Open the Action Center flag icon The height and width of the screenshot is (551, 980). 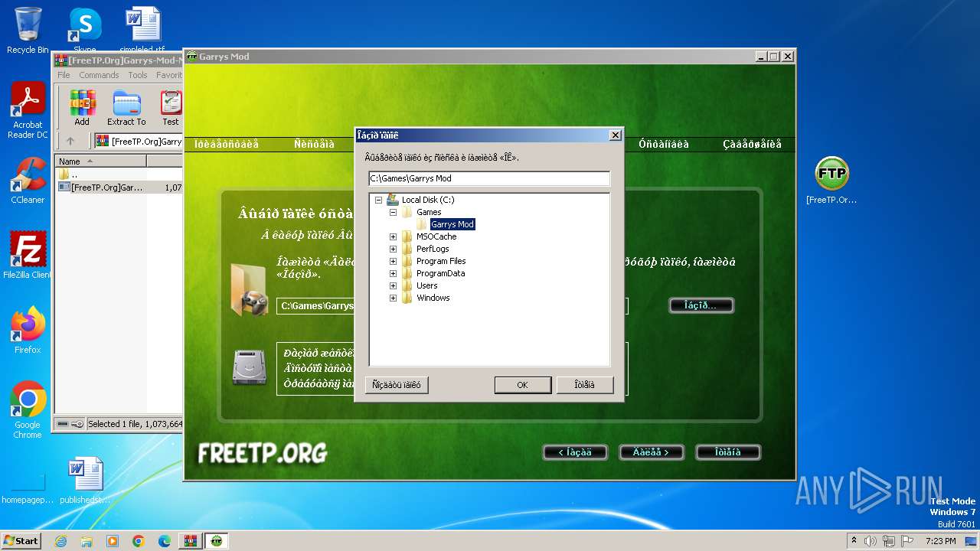click(x=906, y=541)
